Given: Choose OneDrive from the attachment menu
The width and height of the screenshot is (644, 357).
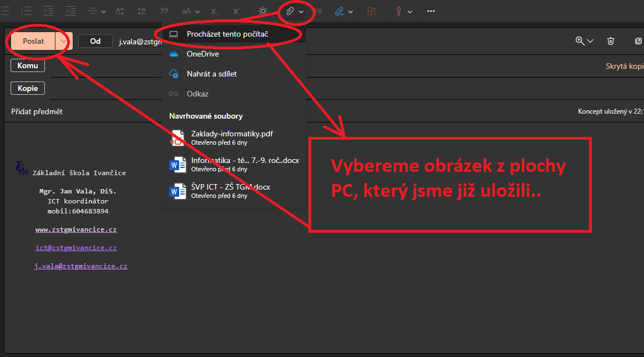Looking at the screenshot, I should click(202, 54).
